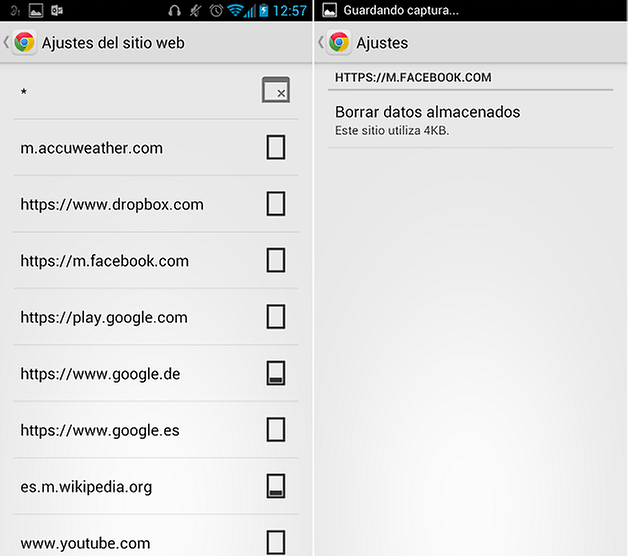Screen dimensions: 628x556
Task: Open https://m.facebook.com site settings
Action: click(156, 260)
